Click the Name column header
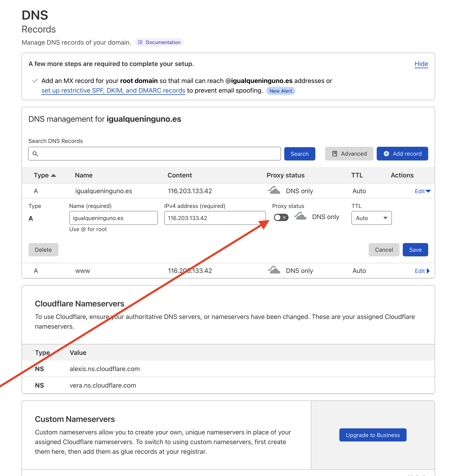This screenshot has width=451, height=476. (x=84, y=175)
